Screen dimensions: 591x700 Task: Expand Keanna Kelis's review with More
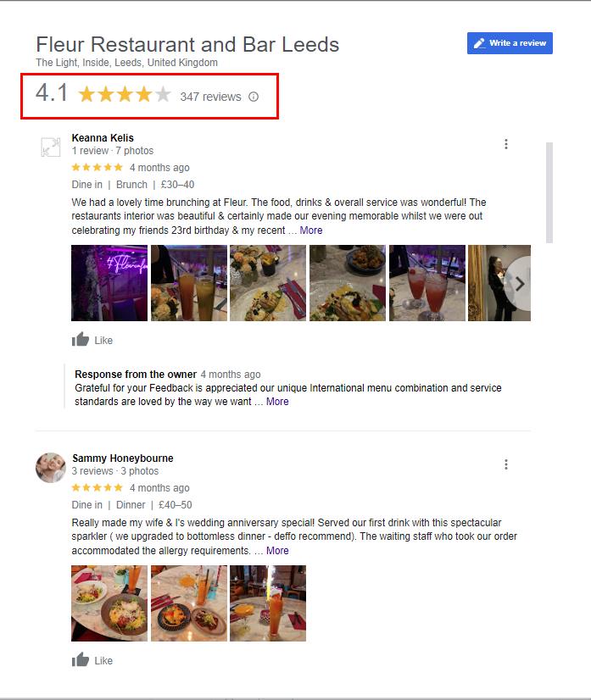pyautogui.click(x=311, y=231)
